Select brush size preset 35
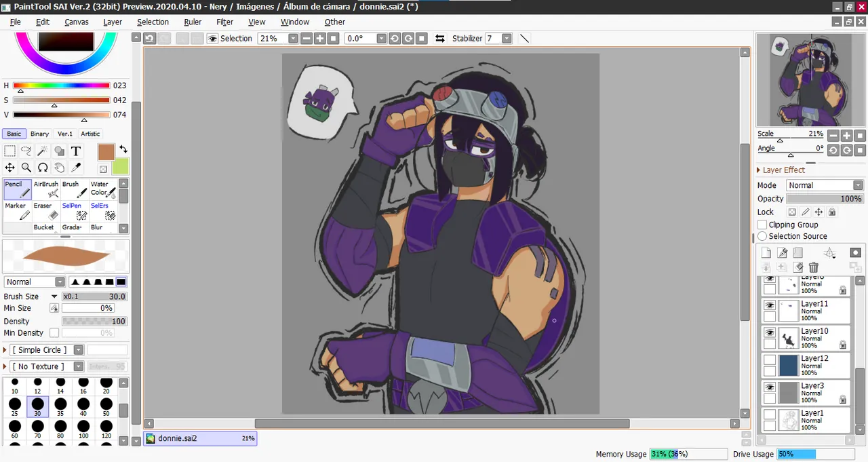The image size is (868, 462). (x=60, y=407)
